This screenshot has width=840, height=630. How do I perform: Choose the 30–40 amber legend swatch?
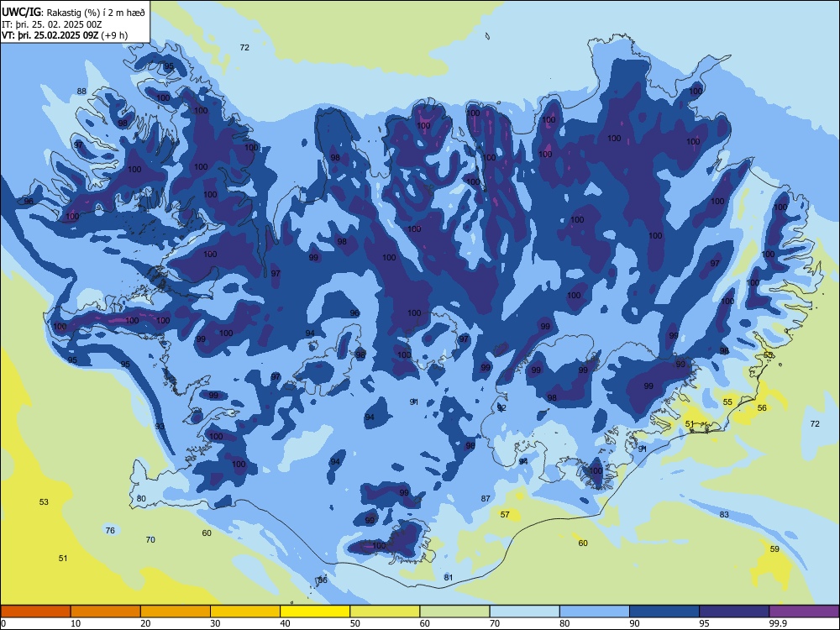tap(245, 612)
